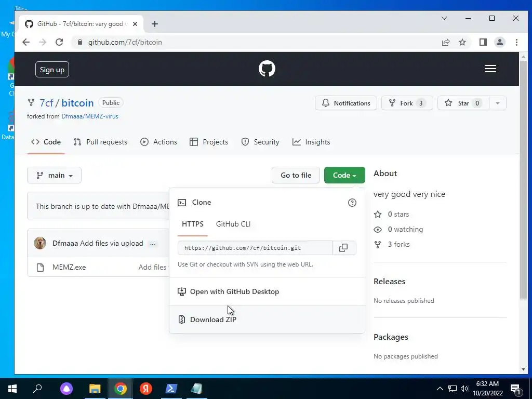Open the bitcoin repository name link
532x399 pixels.
coord(77,103)
